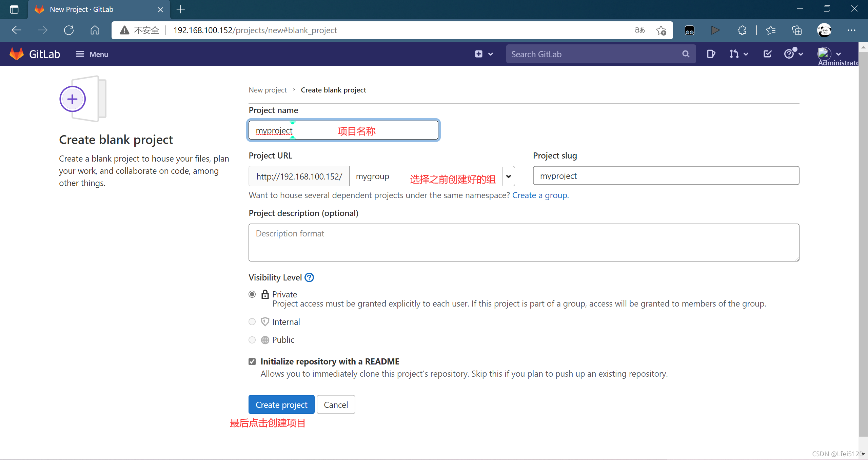Open the To-Do List icon
The image size is (868, 460).
(x=767, y=54)
